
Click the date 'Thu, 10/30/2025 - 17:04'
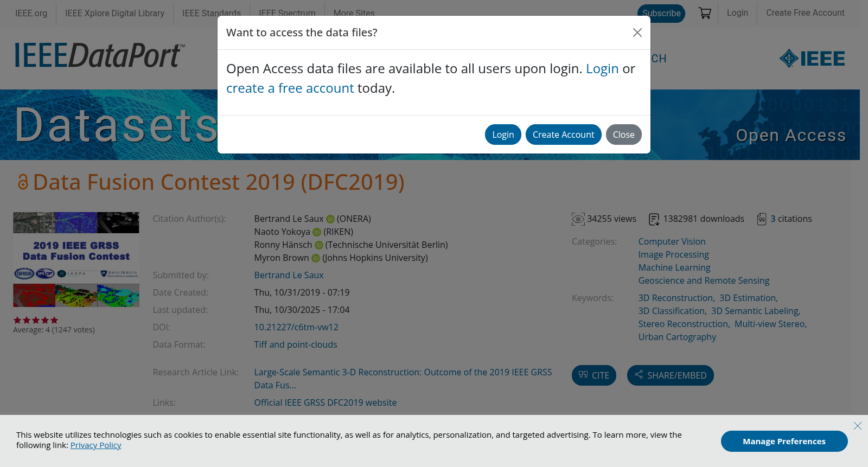pyautogui.click(x=302, y=310)
